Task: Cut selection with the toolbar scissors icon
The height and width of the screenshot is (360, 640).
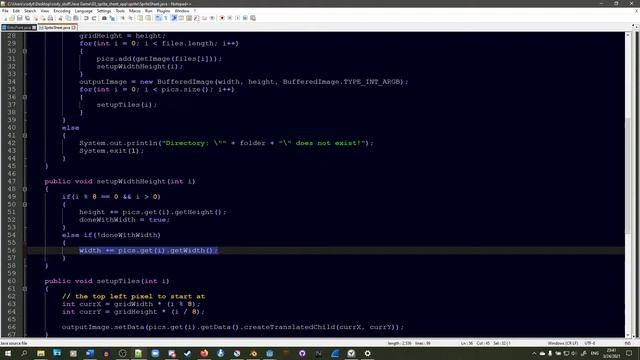Action: point(60,18)
